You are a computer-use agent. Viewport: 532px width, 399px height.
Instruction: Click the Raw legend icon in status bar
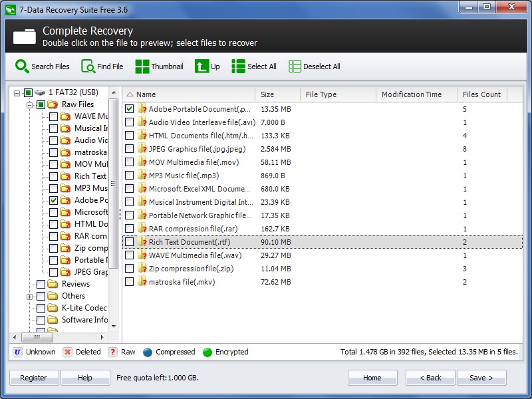[110, 352]
